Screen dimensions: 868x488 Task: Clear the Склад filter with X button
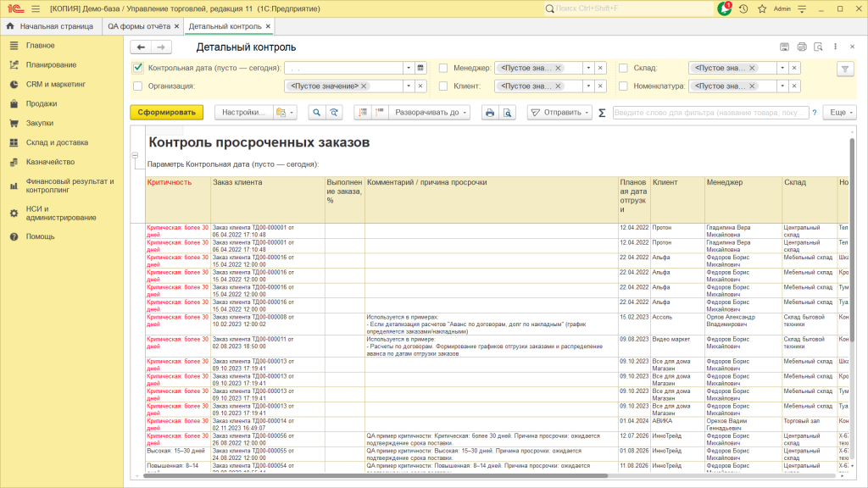[794, 68]
